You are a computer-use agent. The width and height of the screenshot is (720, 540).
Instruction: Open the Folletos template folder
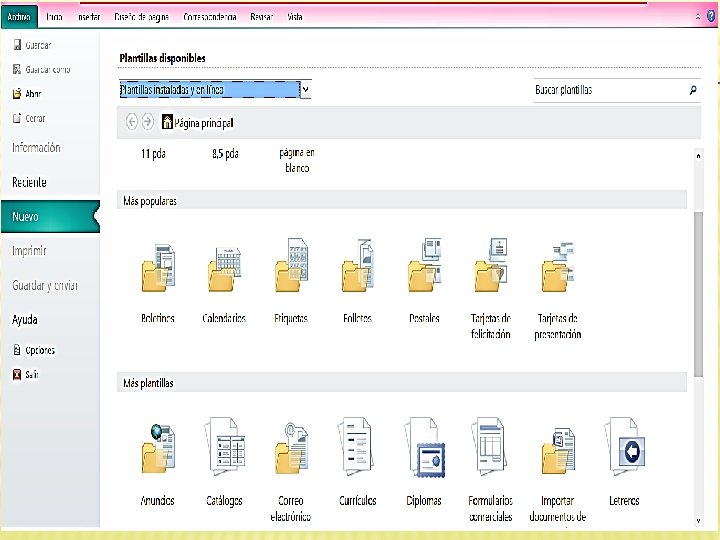point(358,265)
